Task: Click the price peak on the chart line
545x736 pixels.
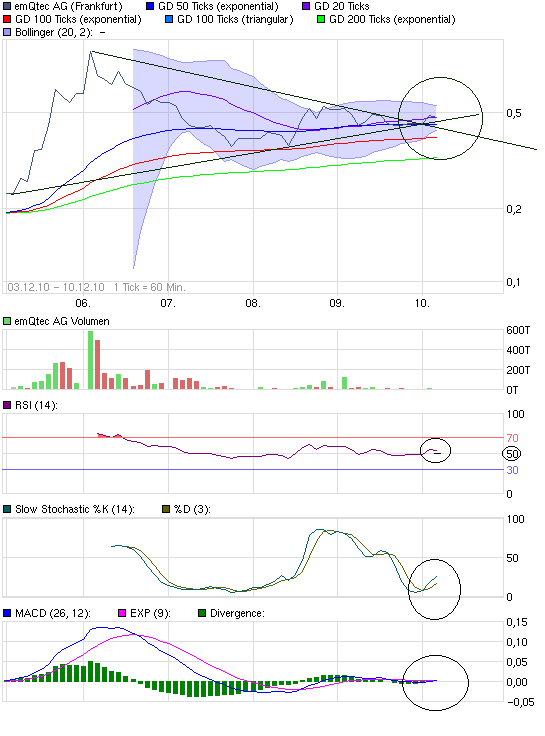Action: (91, 51)
